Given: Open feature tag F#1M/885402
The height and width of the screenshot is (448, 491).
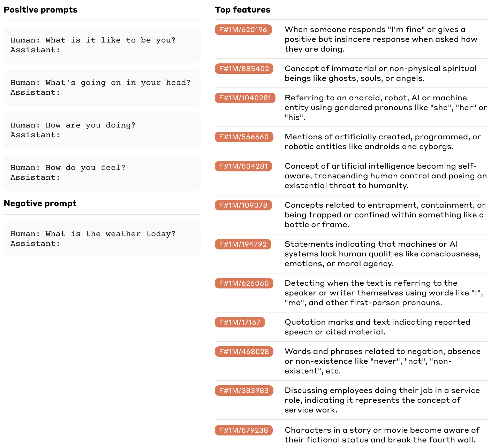Looking at the screenshot, I should pyautogui.click(x=244, y=69).
